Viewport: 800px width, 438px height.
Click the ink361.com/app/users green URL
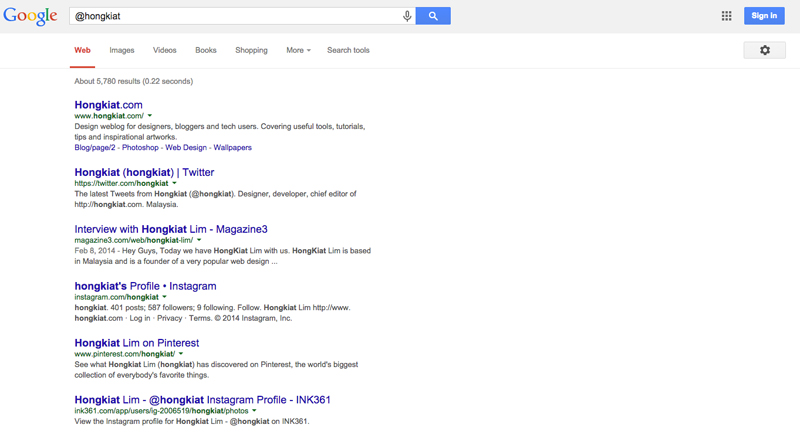pyautogui.click(x=161, y=411)
